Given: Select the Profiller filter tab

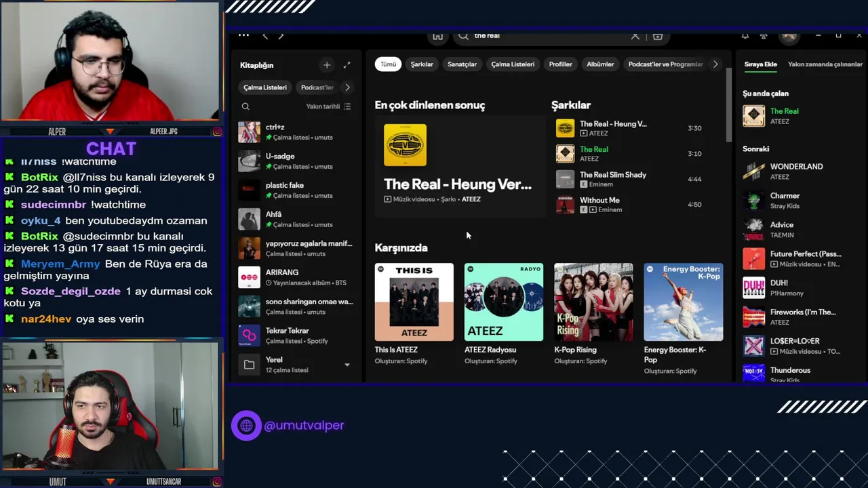Looking at the screenshot, I should click(x=560, y=64).
